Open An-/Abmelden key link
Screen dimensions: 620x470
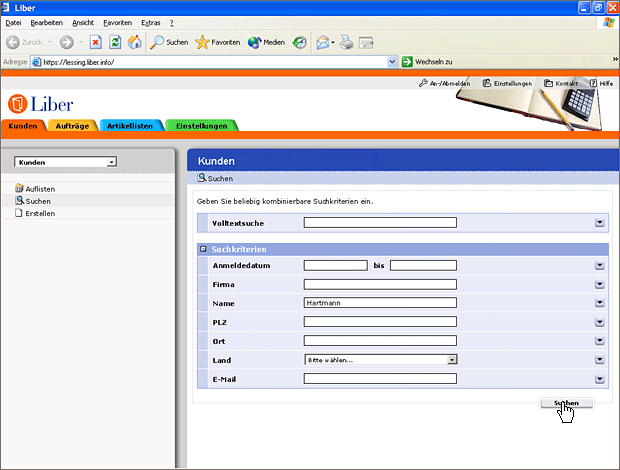[x=444, y=83]
